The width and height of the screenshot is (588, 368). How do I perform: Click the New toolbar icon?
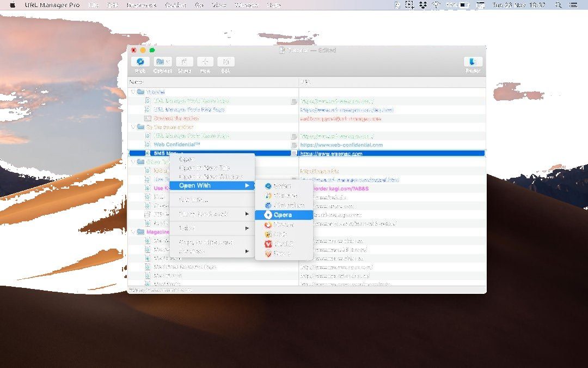[205, 62]
